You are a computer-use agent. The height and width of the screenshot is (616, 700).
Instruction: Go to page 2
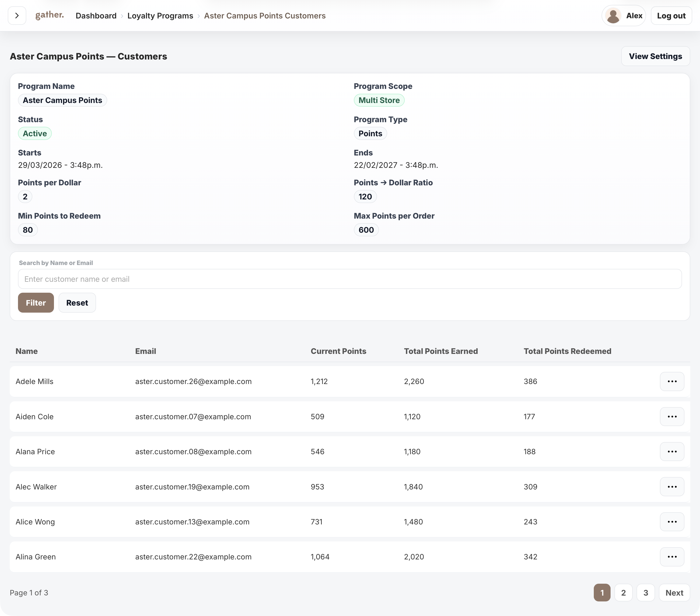point(624,593)
